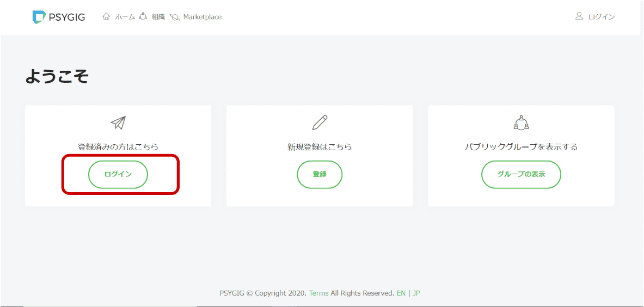This screenshot has width=644, height=307.
Task: Click the text 登録済みの方はこちら
Action: (x=118, y=147)
